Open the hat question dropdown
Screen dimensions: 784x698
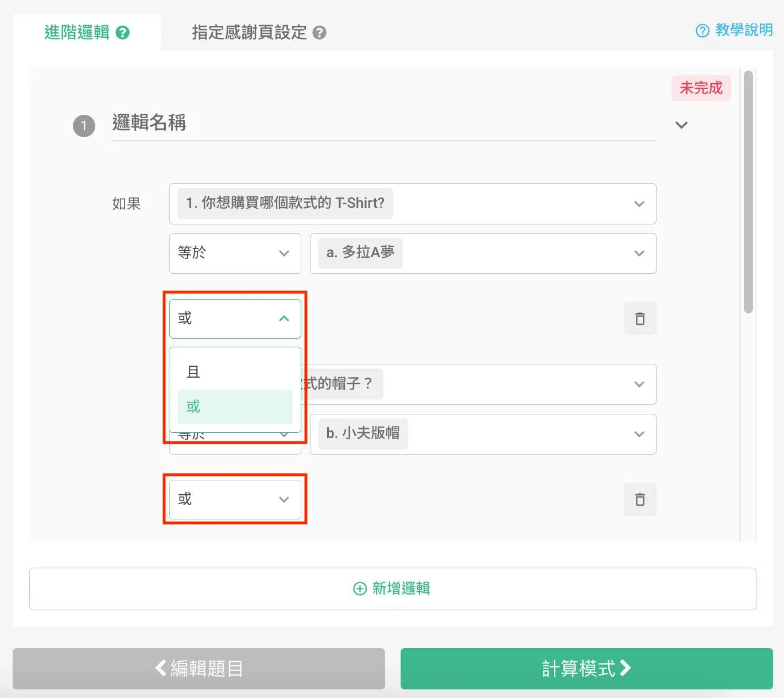[479, 384]
